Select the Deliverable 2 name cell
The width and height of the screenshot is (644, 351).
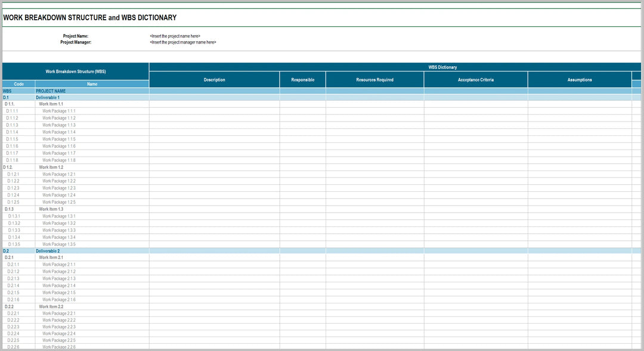[48, 251]
